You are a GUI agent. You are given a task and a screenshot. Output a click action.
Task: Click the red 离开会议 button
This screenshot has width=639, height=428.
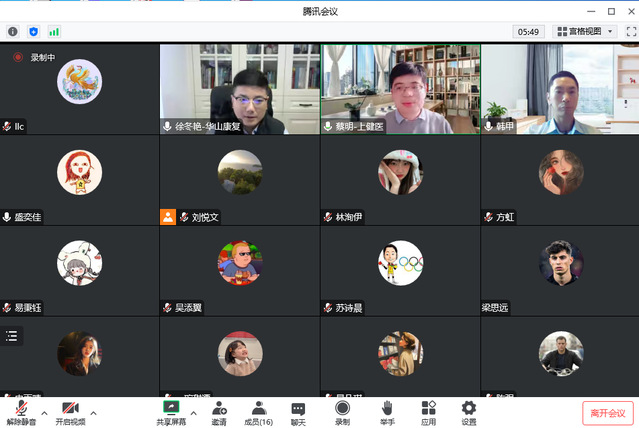(x=607, y=413)
